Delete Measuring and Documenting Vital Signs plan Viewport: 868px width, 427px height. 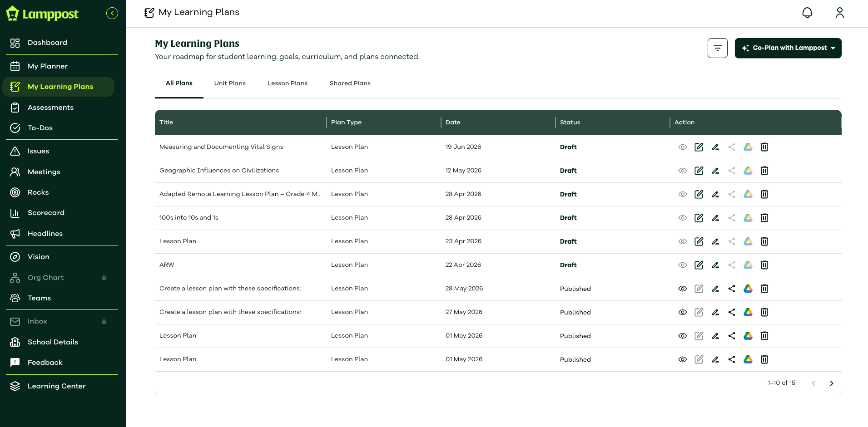coord(764,147)
